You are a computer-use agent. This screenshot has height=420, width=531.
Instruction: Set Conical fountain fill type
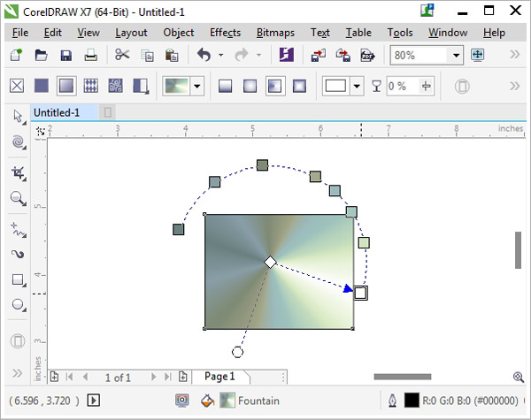[x=274, y=86]
